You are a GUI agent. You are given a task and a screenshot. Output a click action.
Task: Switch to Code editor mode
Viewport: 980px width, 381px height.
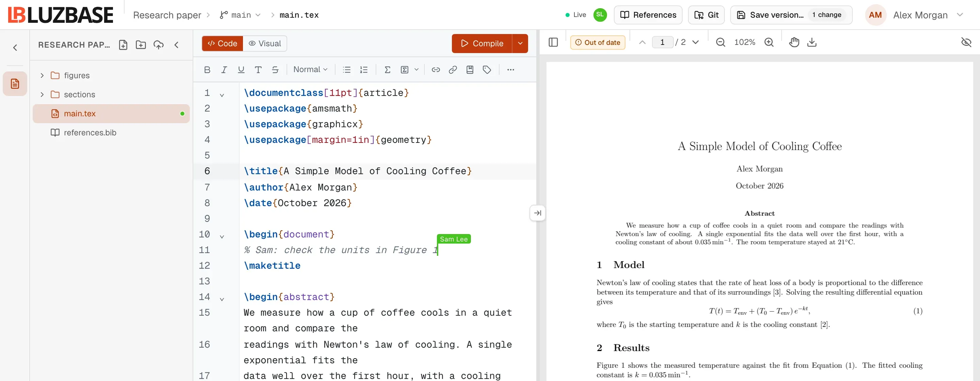coord(223,43)
